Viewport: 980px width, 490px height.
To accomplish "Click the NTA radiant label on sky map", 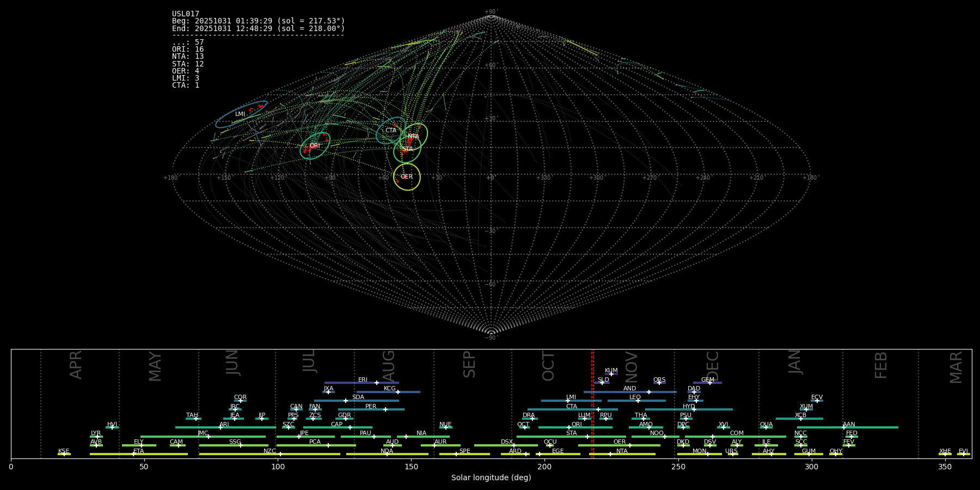I will pos(413,136).
